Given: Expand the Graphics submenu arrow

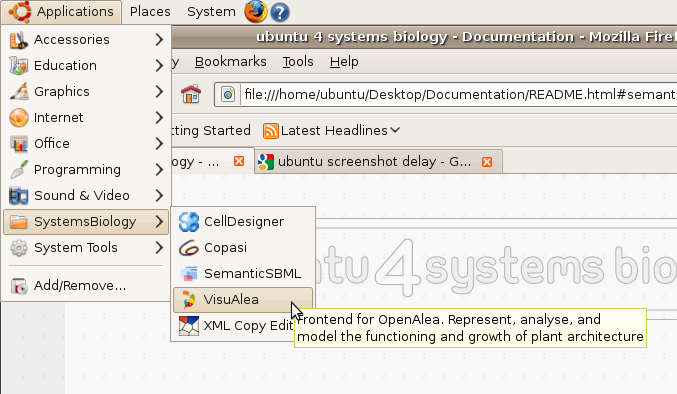Looking at the screenshot, I should [159, 91].
